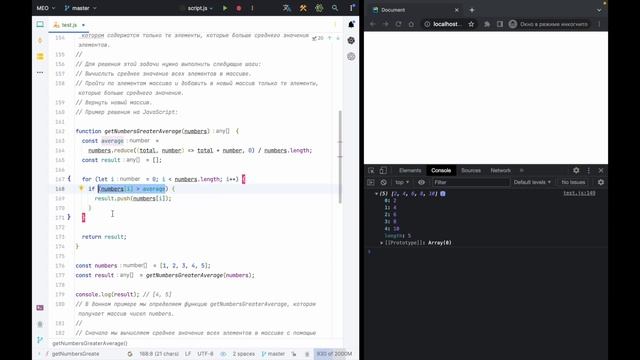Open browser tab search chevron

[x=599, y=10]
